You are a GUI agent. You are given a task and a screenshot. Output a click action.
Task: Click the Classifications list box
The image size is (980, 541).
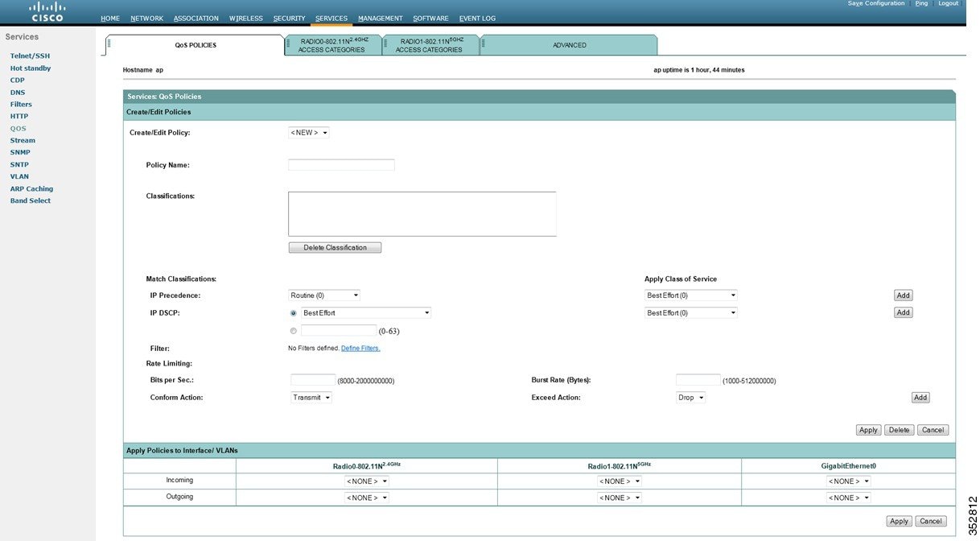[x=422, y=214]
